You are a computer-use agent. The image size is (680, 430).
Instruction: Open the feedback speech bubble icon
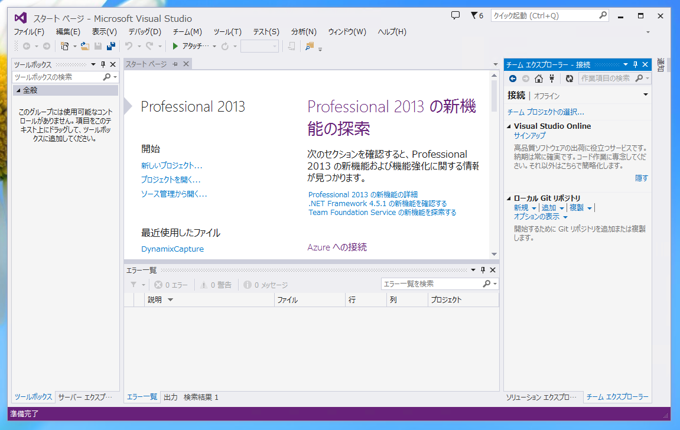coord(455,16)
